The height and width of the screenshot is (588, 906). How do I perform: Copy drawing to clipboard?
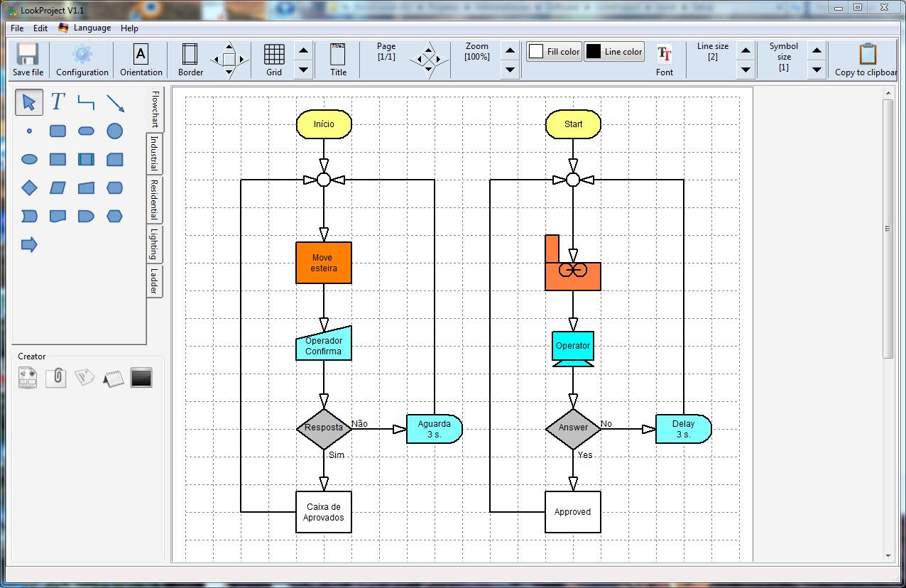tap(866, 60)
